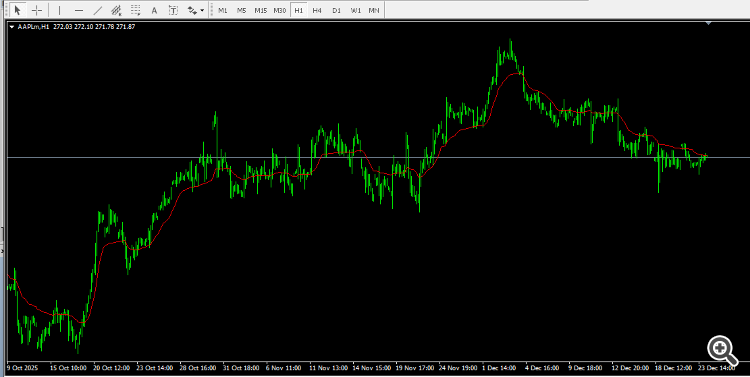Click the '9 Oct 2025' time label
Viewport: 750px width, 377px height.
(22, 368)
